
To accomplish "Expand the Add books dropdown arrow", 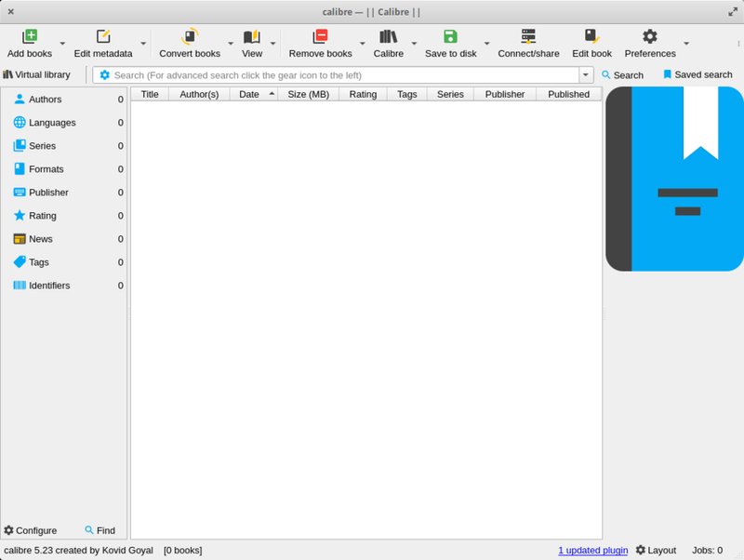I will pos(62,44).
